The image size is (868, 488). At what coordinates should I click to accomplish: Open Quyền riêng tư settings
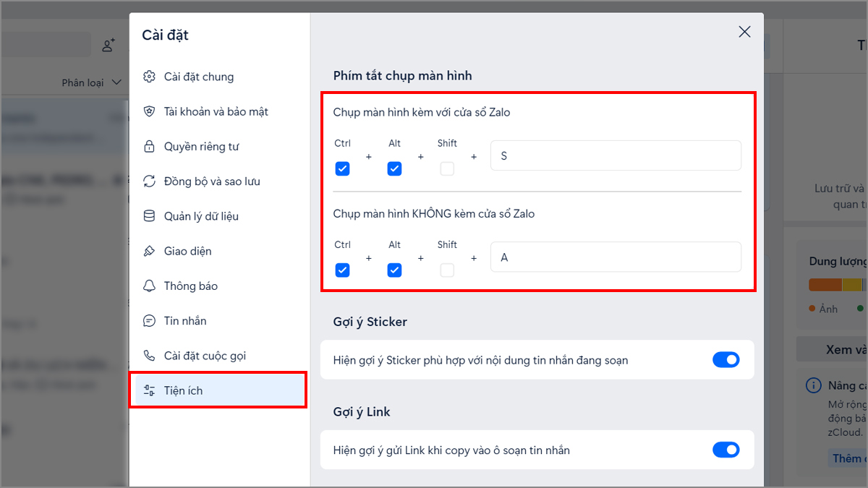click(220, 147)
